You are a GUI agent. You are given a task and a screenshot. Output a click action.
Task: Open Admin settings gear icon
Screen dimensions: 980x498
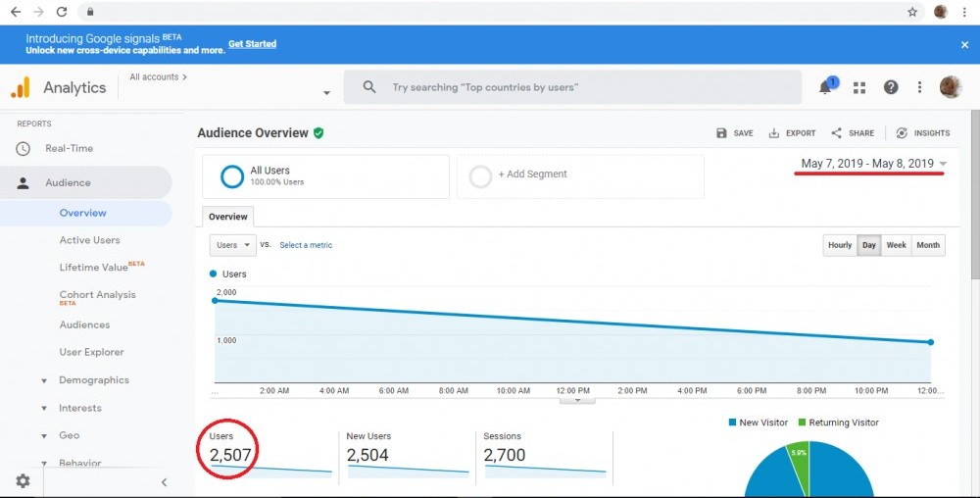coord(24,480)
